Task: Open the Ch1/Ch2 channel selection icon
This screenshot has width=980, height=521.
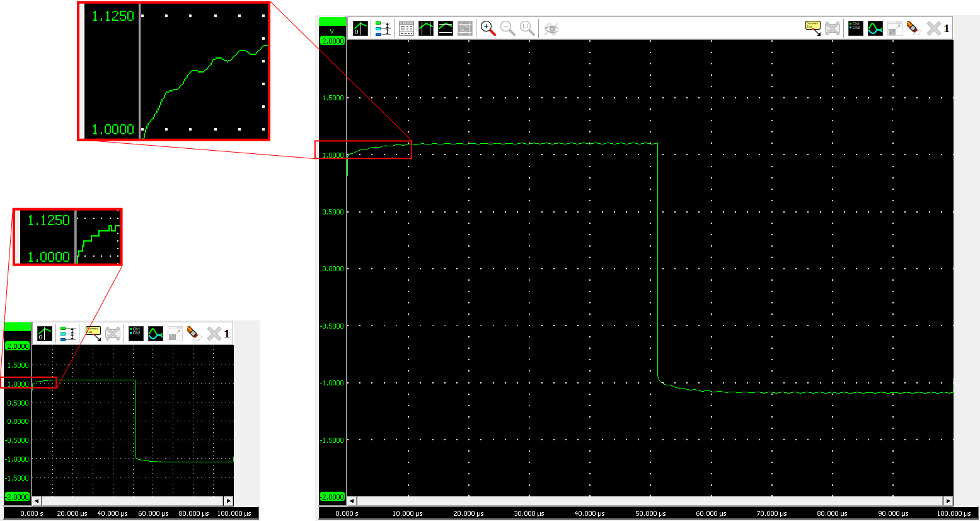Action: pos(855,28)
